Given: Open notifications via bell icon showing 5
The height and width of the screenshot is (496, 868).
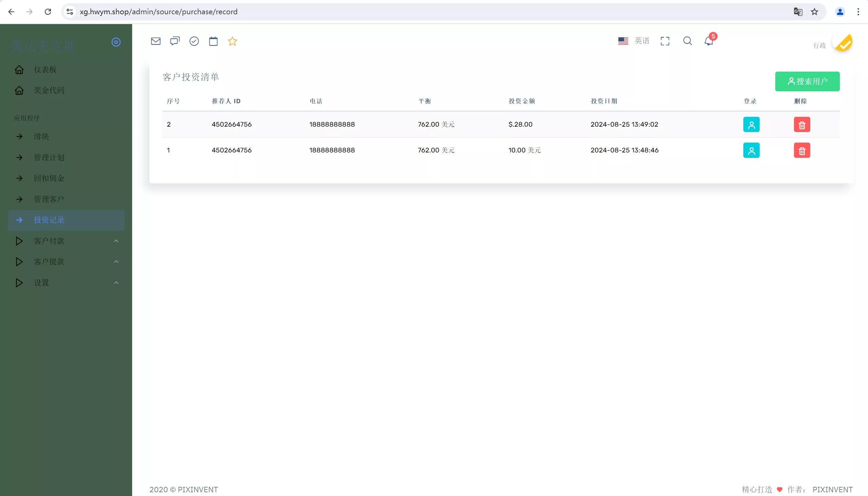Looking at the screenshot, I should [709, 41].
